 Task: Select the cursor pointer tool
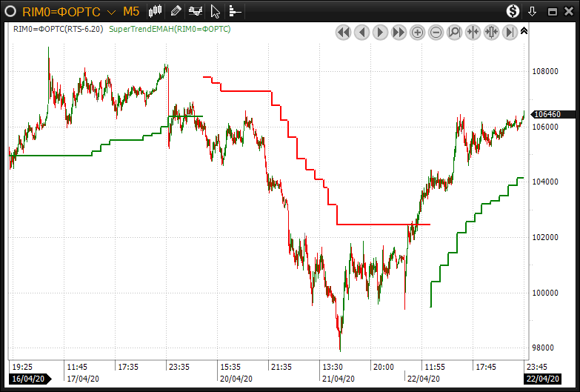pos(216,11)
